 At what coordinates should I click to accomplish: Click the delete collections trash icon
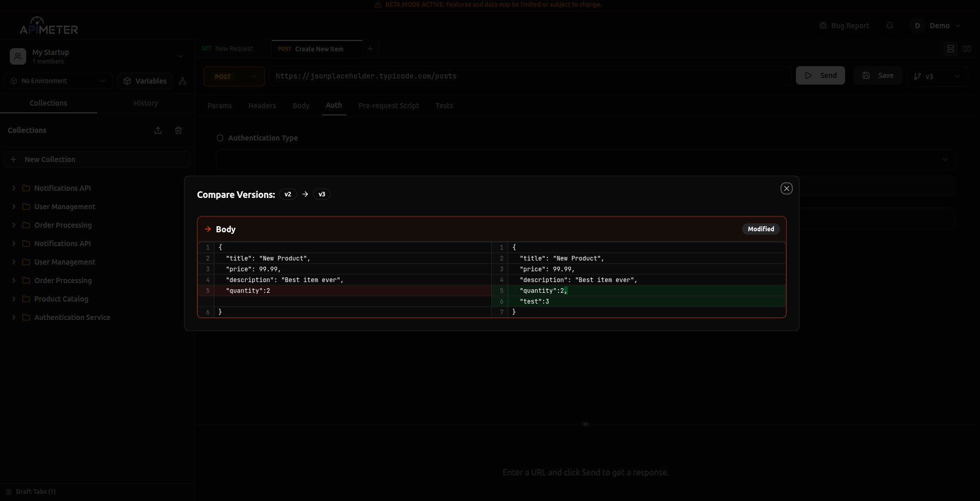click(178, 130)
